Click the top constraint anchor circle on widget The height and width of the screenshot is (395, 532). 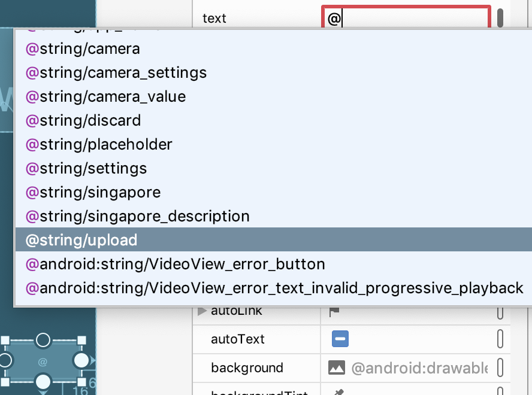coord(43,340)
